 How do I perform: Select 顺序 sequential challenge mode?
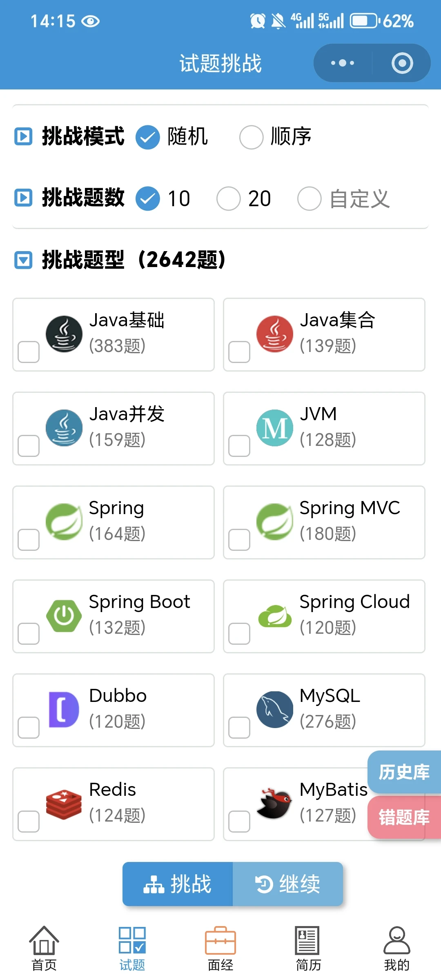coord(251,137)
